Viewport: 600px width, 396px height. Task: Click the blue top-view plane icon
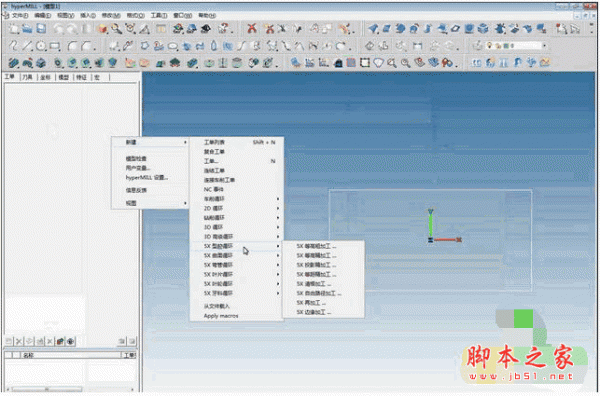[386, 28]
